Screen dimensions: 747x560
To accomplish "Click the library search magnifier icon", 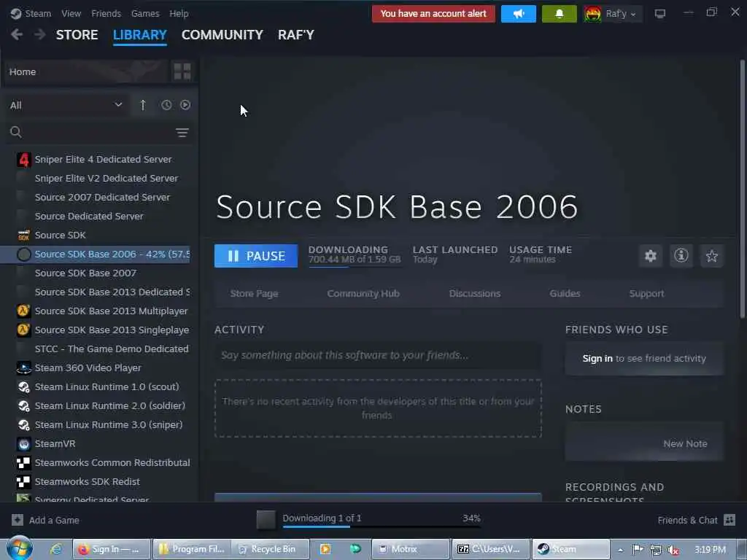I will pos(16,132).
